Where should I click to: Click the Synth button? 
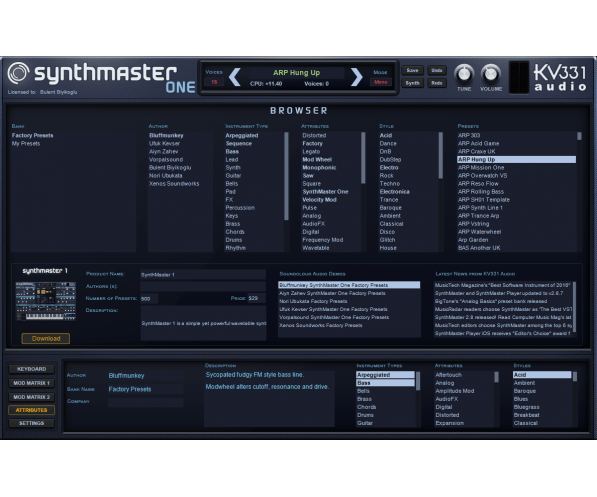(412, 83)
